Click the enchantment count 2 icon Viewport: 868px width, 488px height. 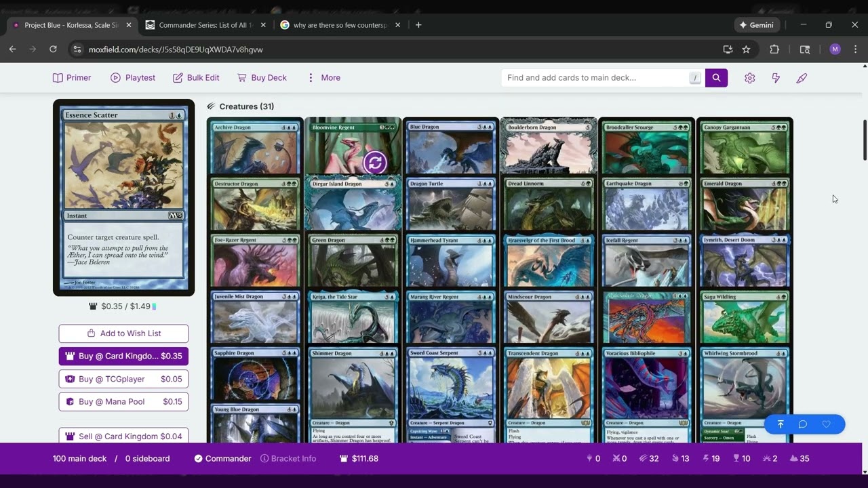tap(770, 459)
